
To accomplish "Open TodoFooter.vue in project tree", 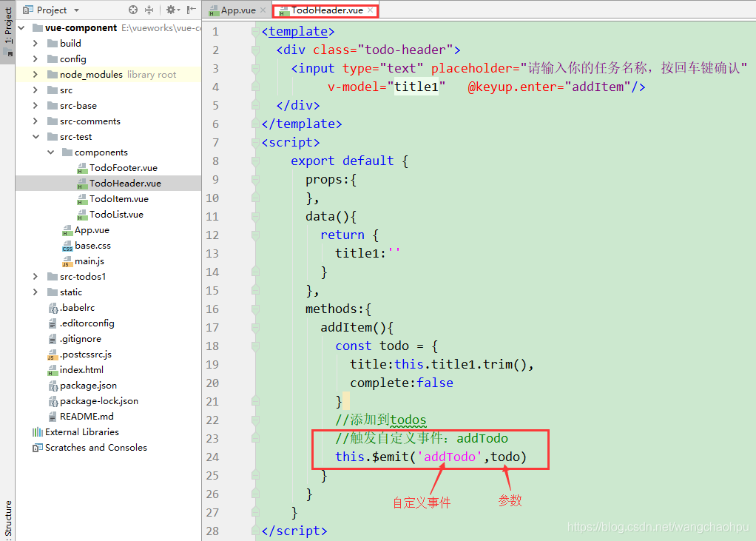I will [x=124, y=168].
